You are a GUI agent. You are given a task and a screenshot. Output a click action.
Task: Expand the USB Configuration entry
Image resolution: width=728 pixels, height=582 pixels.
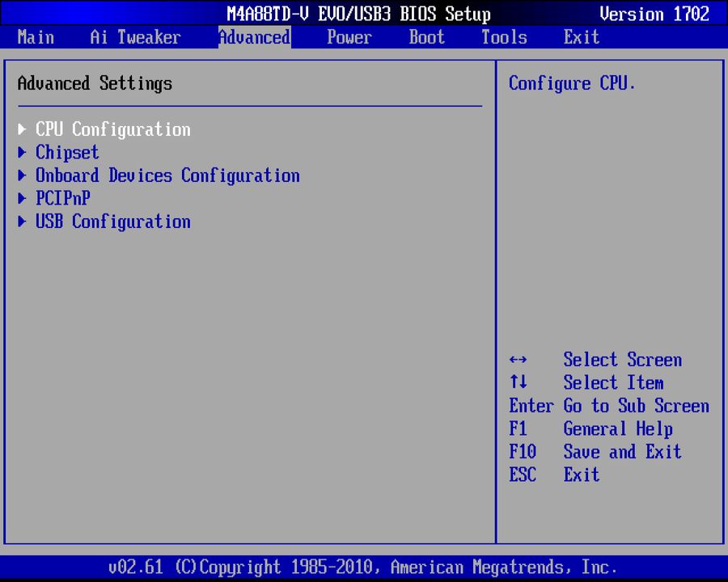(x=112, y=221)
